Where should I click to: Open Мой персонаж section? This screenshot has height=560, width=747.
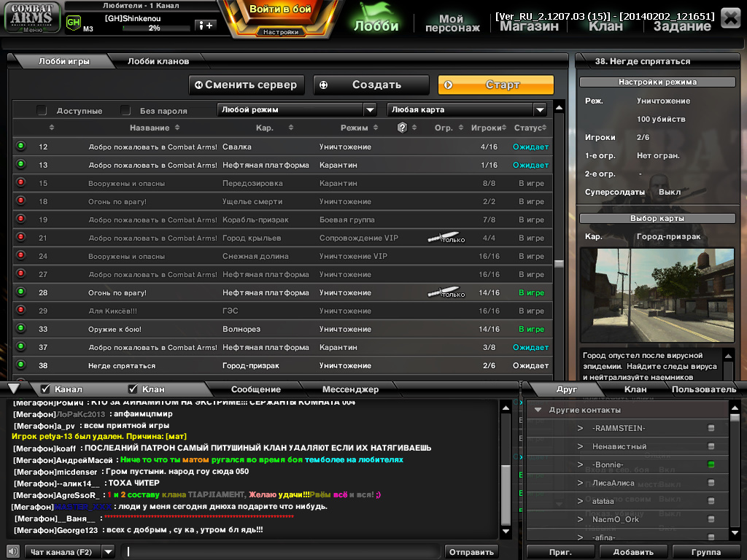point(452,23)
